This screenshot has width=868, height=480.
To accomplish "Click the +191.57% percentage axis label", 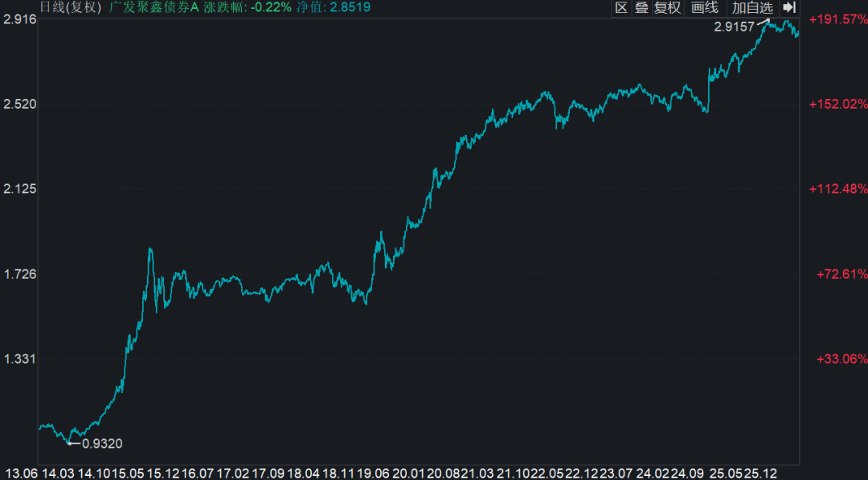I will click(838, 19).
